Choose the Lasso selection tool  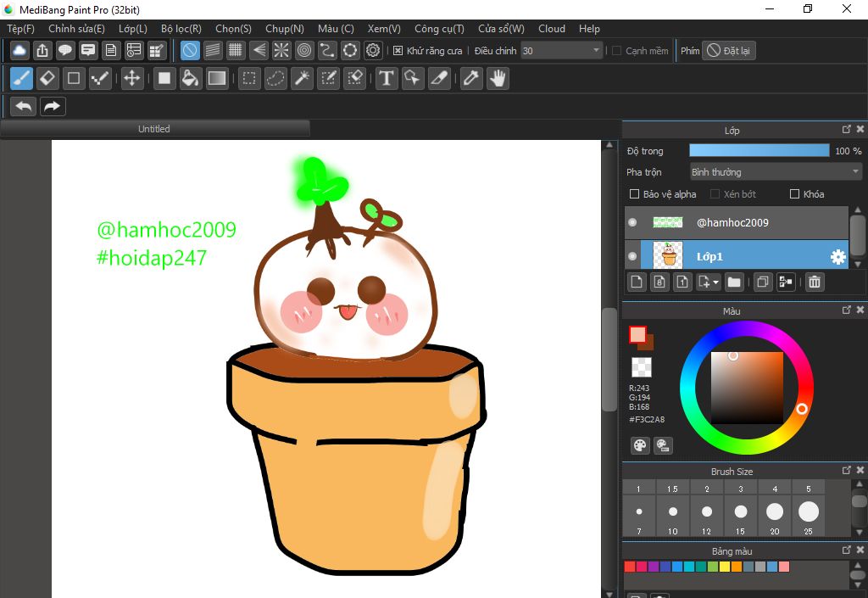tap(275, 78)
